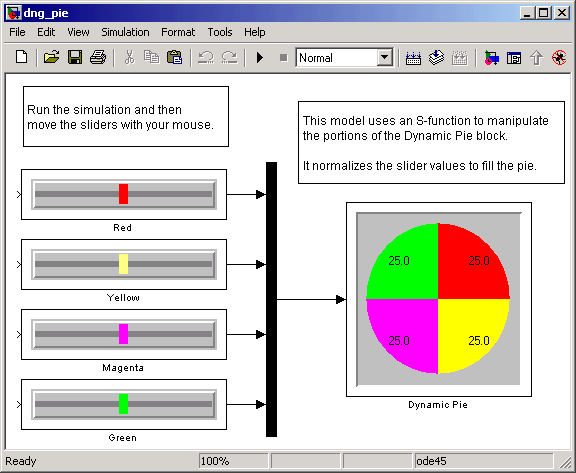The height and width of the screenshot is (473, 576).
Task: Expand the Normal simulation mode dropdown
Action: 385,57
